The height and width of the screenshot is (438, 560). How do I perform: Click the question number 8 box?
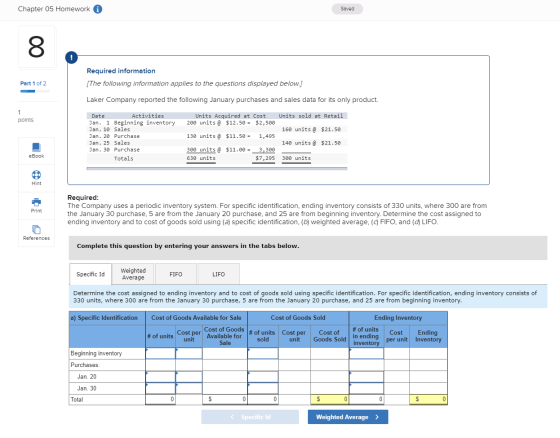[36, 47]
